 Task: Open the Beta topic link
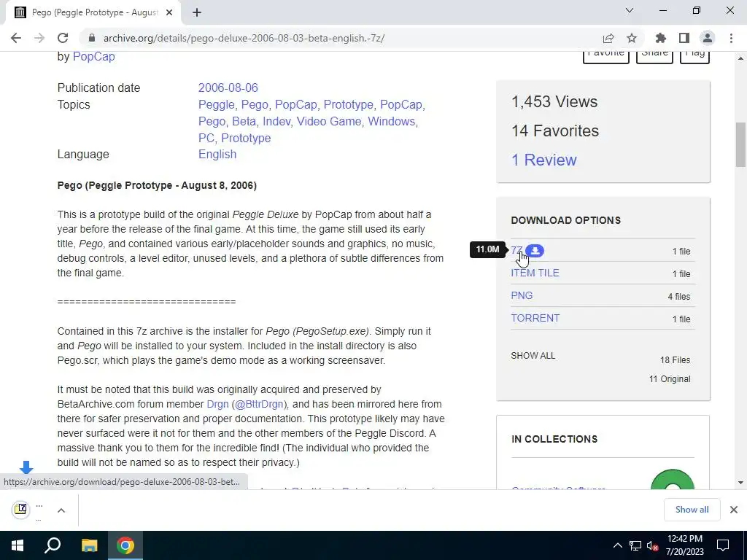(244, 121)
